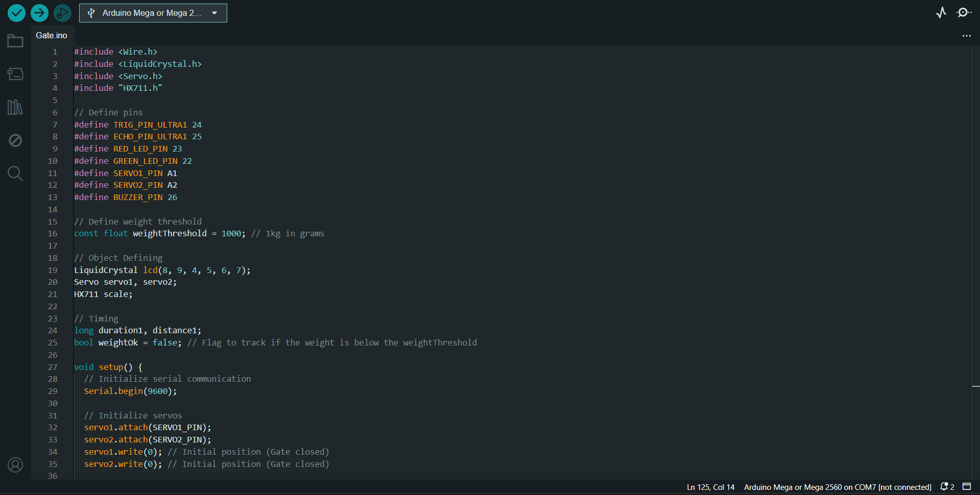
Task: Click the Upload sketch arrow button
Action: click(39, 13)
